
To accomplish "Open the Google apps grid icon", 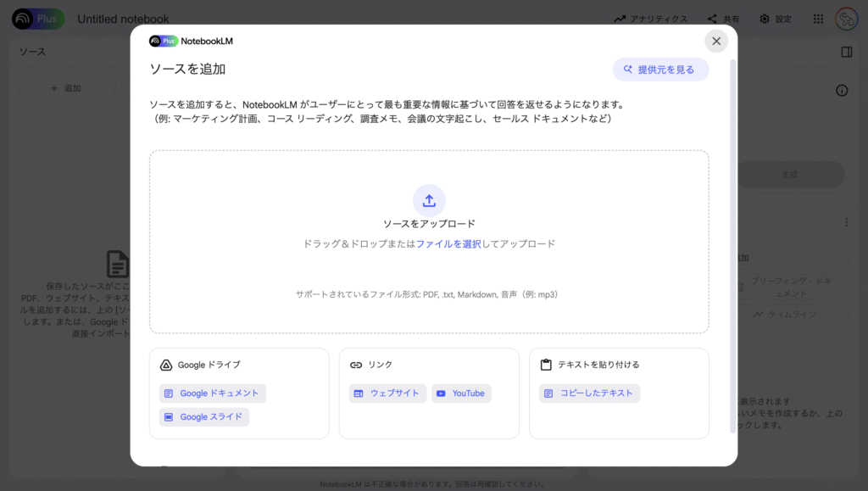I will [818, 19].
